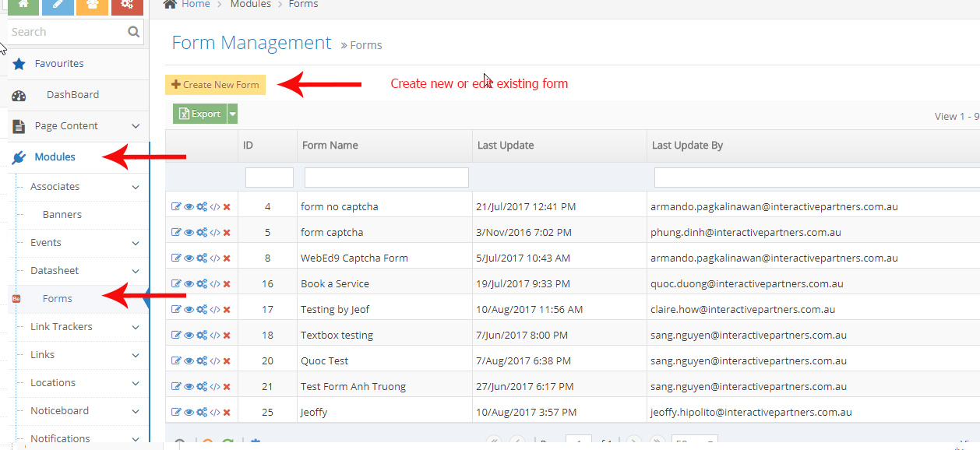Screen dimensions: 980x450
Task: Click the Create New Form button
Action: click(x=215, y=84)
